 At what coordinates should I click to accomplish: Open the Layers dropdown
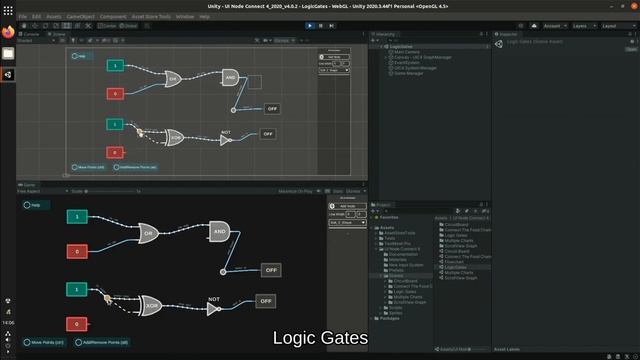coord(584,26)
